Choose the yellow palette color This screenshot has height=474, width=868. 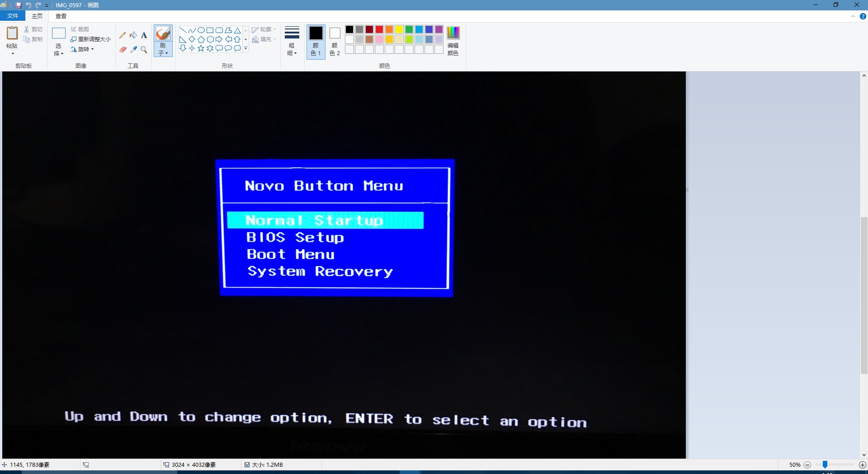(399, 29)
